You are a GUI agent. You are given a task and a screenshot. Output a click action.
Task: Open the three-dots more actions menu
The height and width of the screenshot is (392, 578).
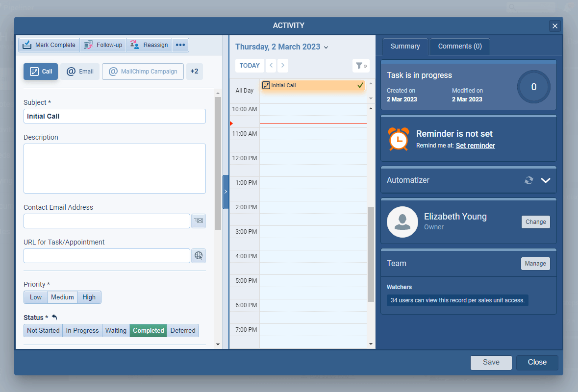click(x=180, y=45)
